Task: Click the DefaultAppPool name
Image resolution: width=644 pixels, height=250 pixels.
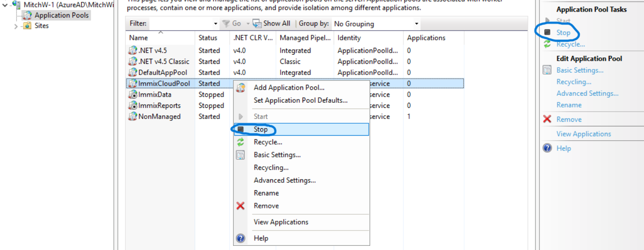Action: pos(163,73)
